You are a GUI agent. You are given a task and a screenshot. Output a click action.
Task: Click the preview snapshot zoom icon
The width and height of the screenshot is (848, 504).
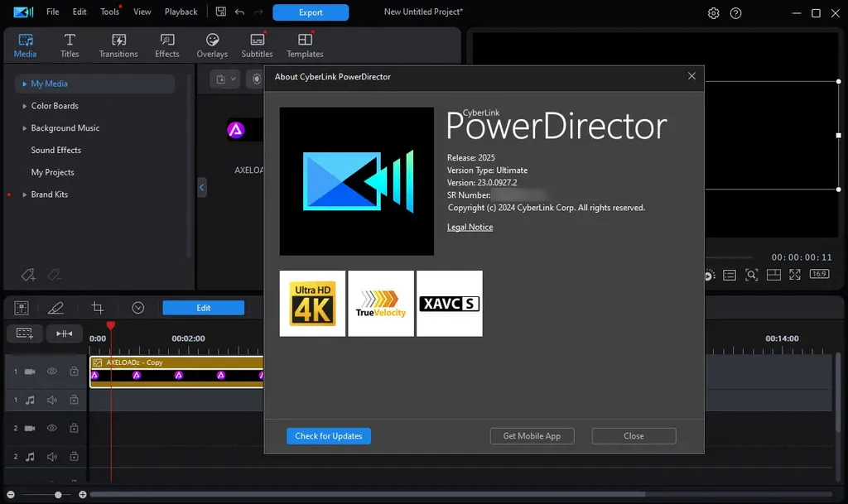click(x=752, y=275)
